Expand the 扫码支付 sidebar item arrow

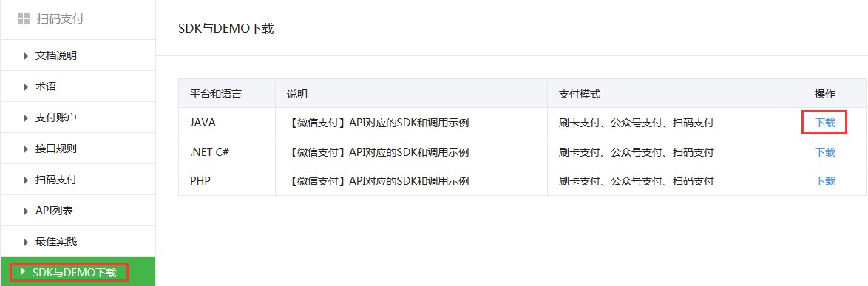tap(25, 180)
